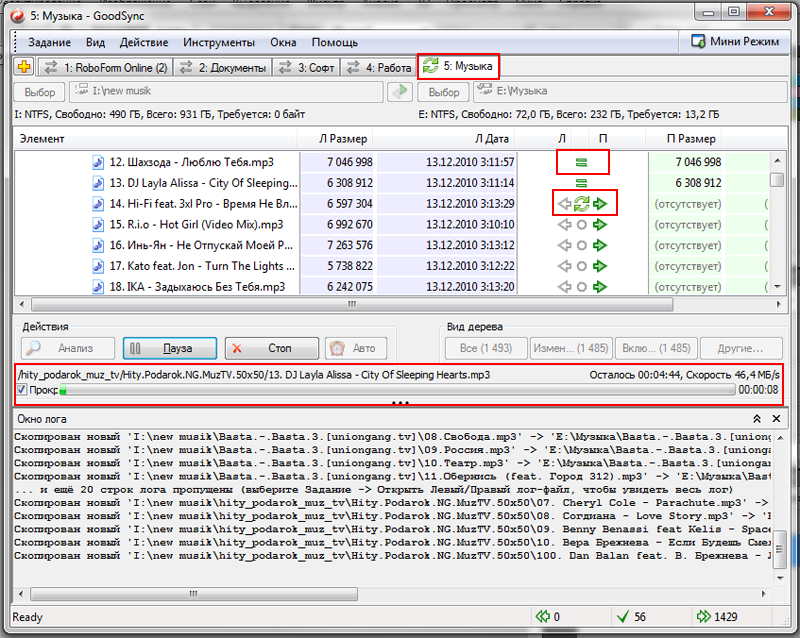Click the Авто button
Image resolution: width=800 pixels, height=638 pixels.
tap(356, 349)
